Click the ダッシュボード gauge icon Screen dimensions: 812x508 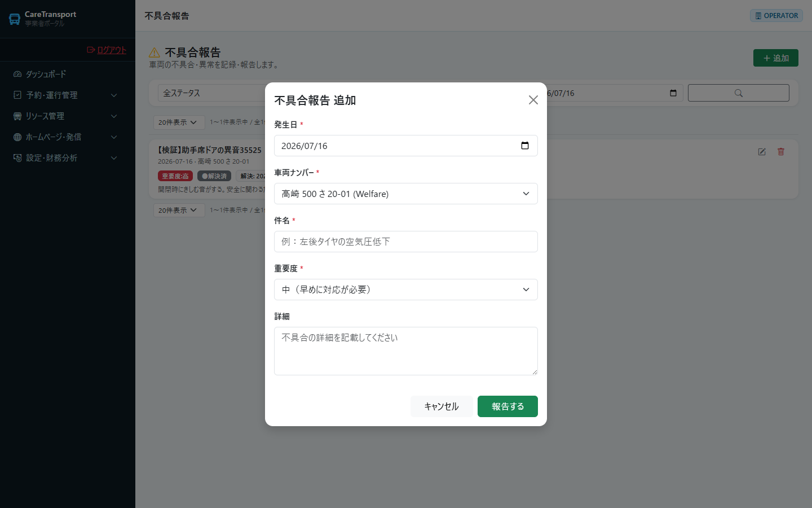click(x=17, y=74)
